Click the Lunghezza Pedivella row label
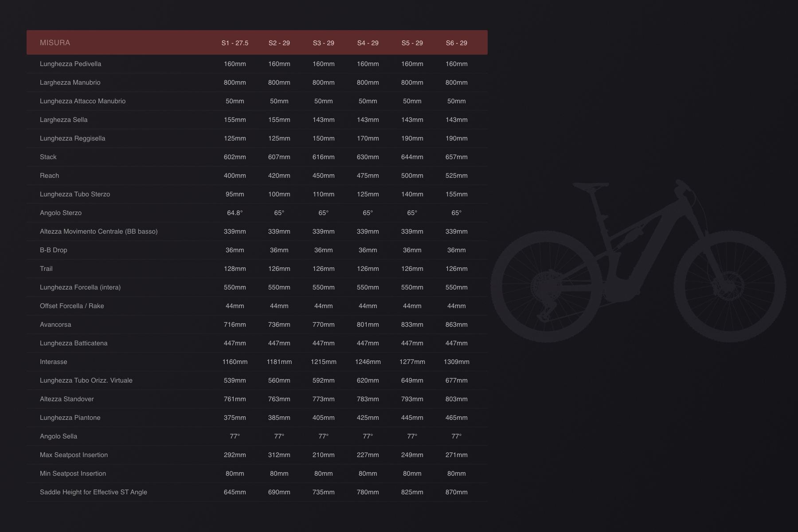Screen dimensions: 798x532 click(70, 64)
